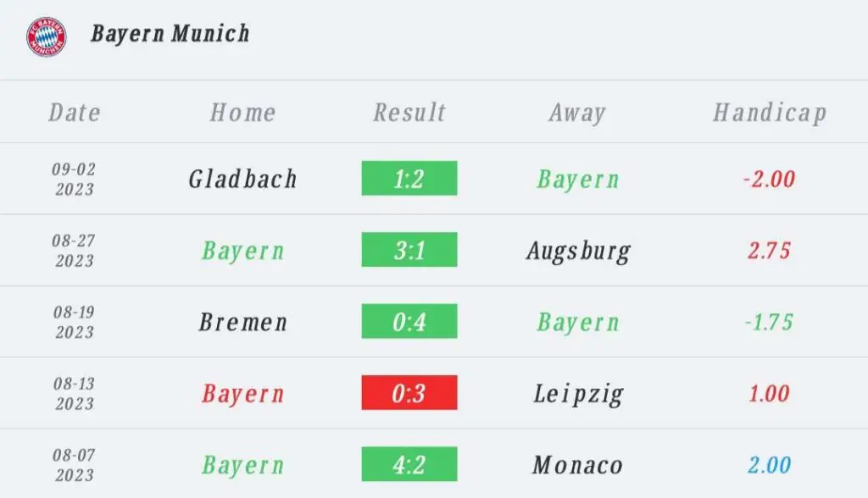Select the Monaco away team name
Image resolution: width=868 pixels, height=498 pixels.
point(577,465)
